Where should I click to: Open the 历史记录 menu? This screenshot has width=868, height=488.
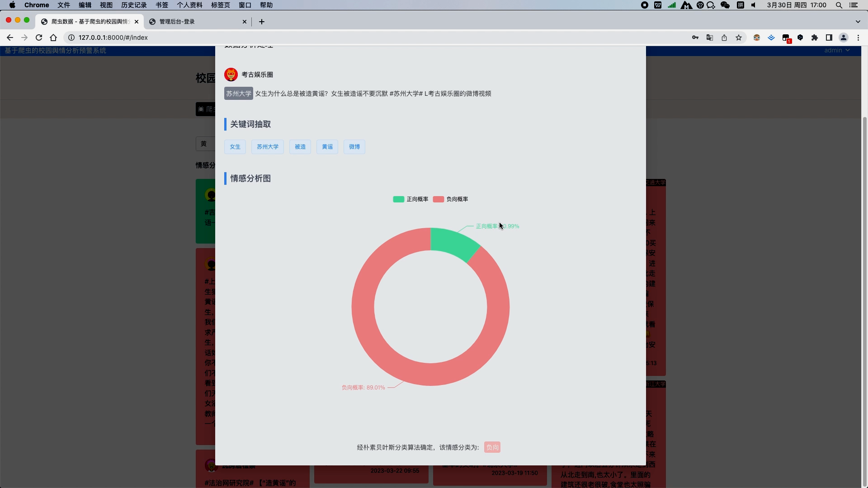134,5
